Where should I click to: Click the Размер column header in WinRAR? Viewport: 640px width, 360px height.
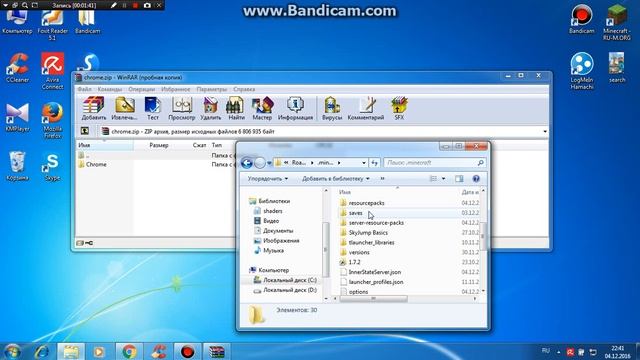pos(158,145)
